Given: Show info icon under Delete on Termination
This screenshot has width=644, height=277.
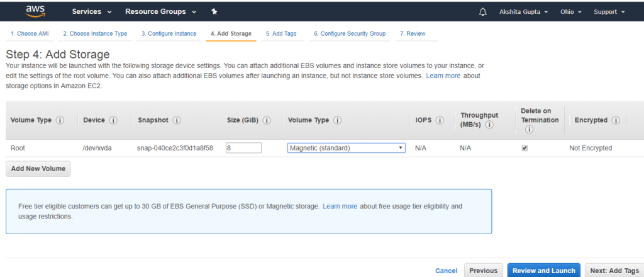Looking at the screenshot, I should coord(529,130).
